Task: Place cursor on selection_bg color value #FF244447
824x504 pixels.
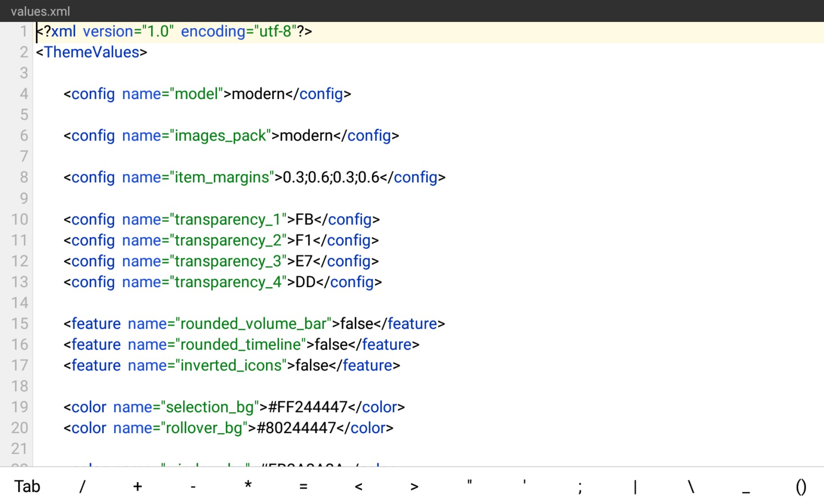Action: (x=308, y=407)
